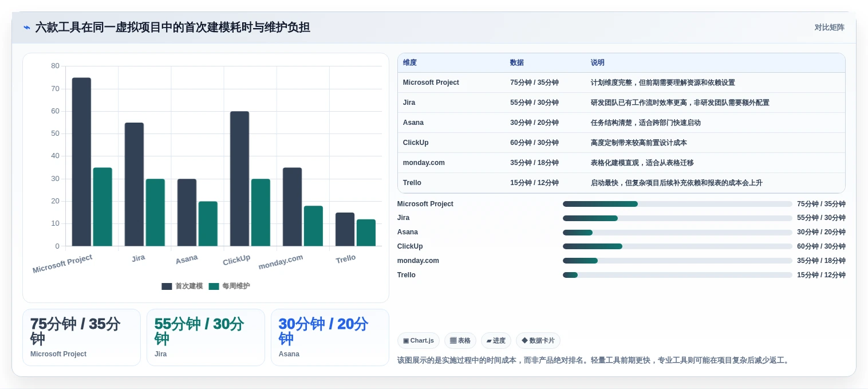Click Jira 首次建模 bar in chart

[x=134, y=184]
